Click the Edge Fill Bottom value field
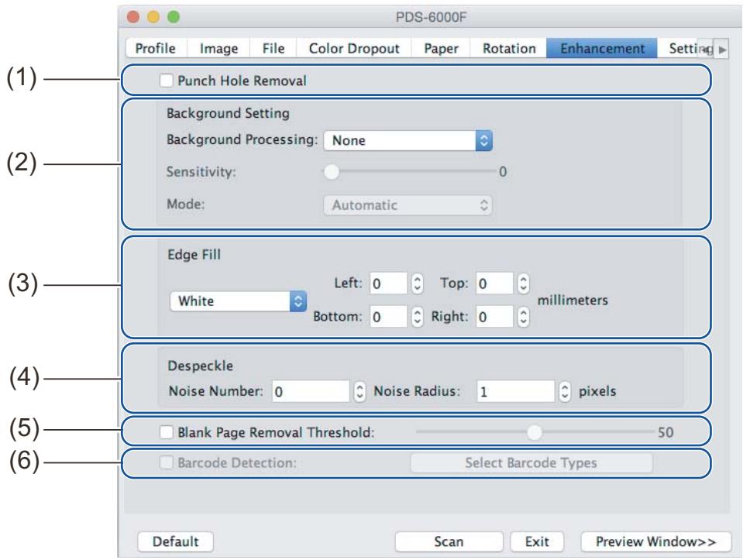The height and width of the screenshot is (560, 743). pyautogui.click(x=388, y=317)
